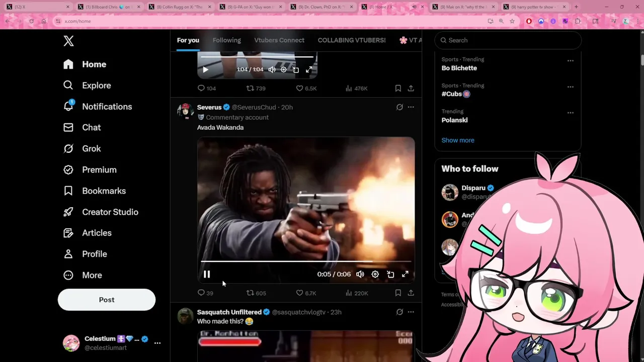Open the Celestium account menu dots
This screenshot has height=362, width=644.
pyautogui.click(x=157, y=343)
